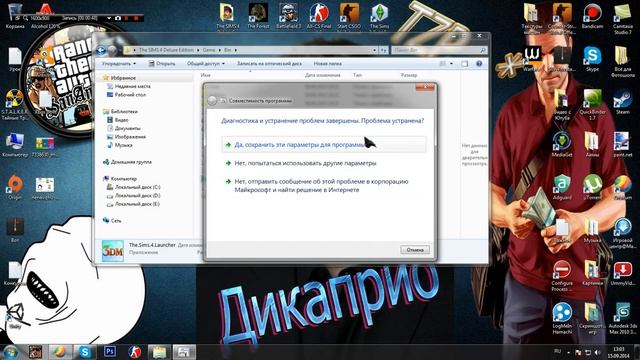Click the 3DM launcher thumbnail in details pane

pos(113,251)
